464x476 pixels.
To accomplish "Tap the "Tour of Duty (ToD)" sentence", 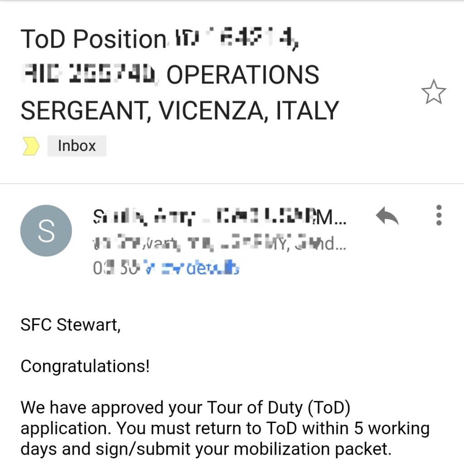I will (279, 408).
